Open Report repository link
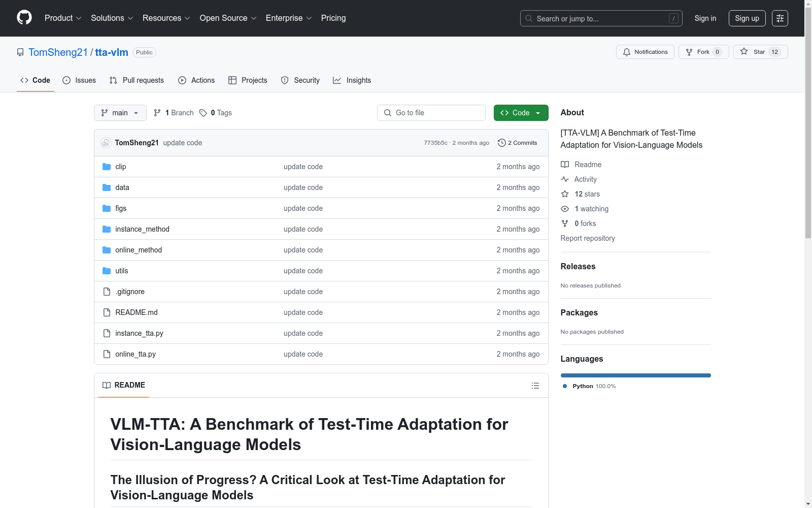 pyautogui.click(x=588, y=238)
